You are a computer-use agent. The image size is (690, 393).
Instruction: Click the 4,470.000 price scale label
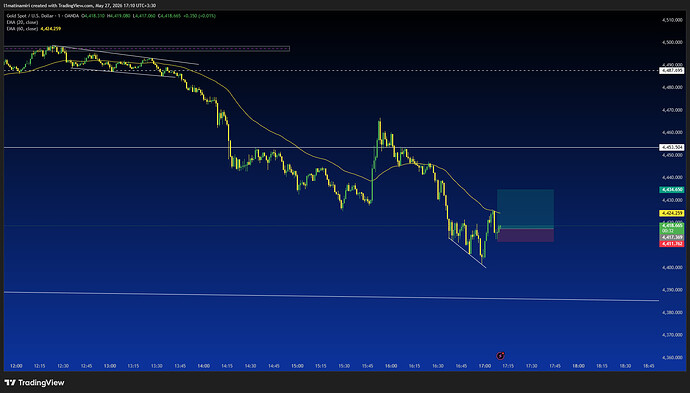(672, 110)
